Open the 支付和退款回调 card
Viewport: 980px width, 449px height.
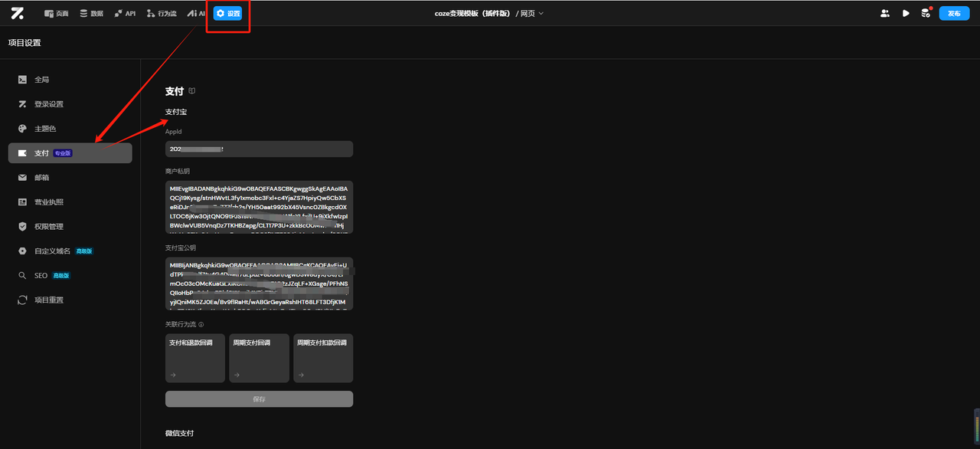(x=195, y=358)
